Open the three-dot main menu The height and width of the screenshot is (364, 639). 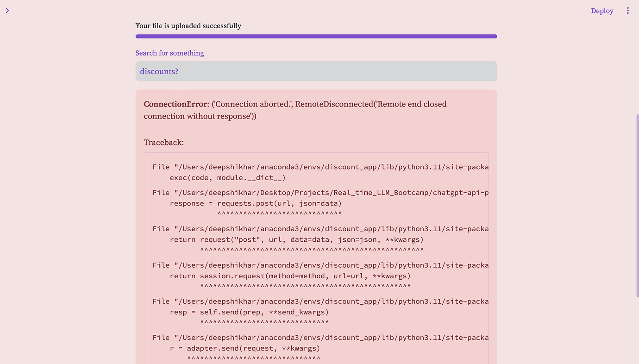coord(627,11)
